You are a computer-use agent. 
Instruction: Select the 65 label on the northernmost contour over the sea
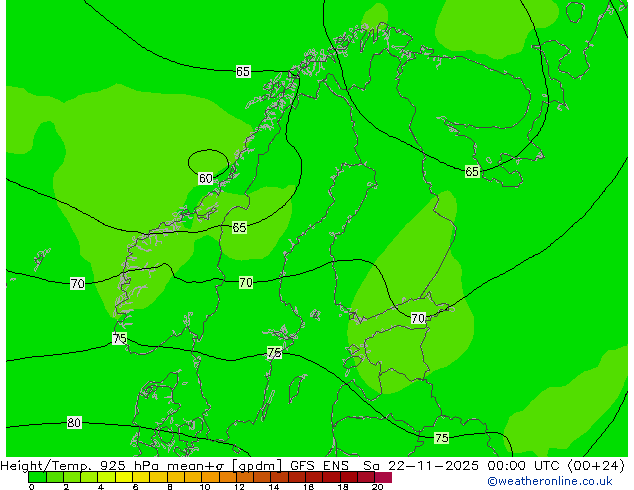pos(243,72)
